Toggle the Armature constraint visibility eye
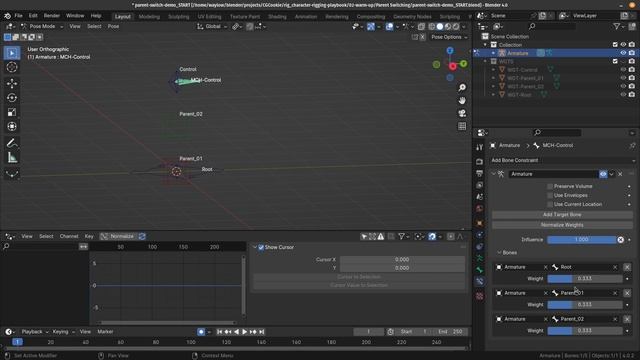 603,174
